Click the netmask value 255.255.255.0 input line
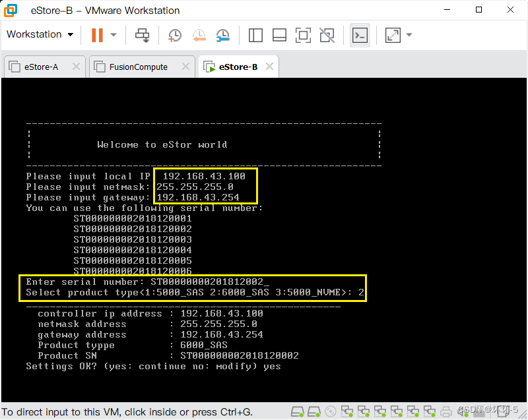Viewport: 528px width, 420px height. point(129,187)
